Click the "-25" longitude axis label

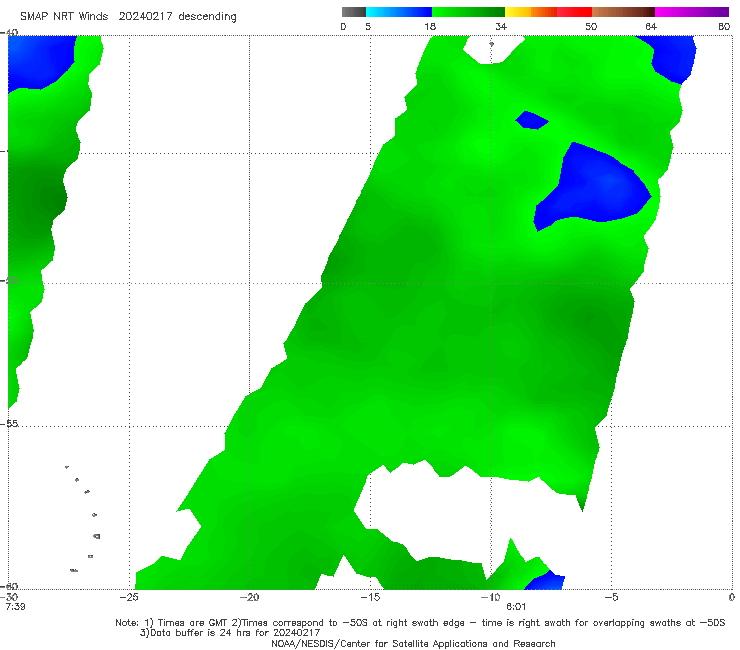tap(129, 597)
